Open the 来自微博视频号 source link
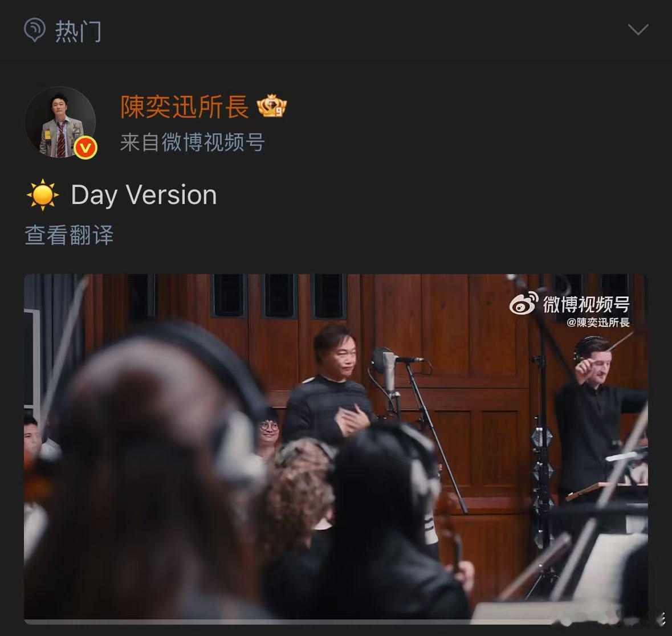This screenshot has height=636, width=672. point(192,142)
